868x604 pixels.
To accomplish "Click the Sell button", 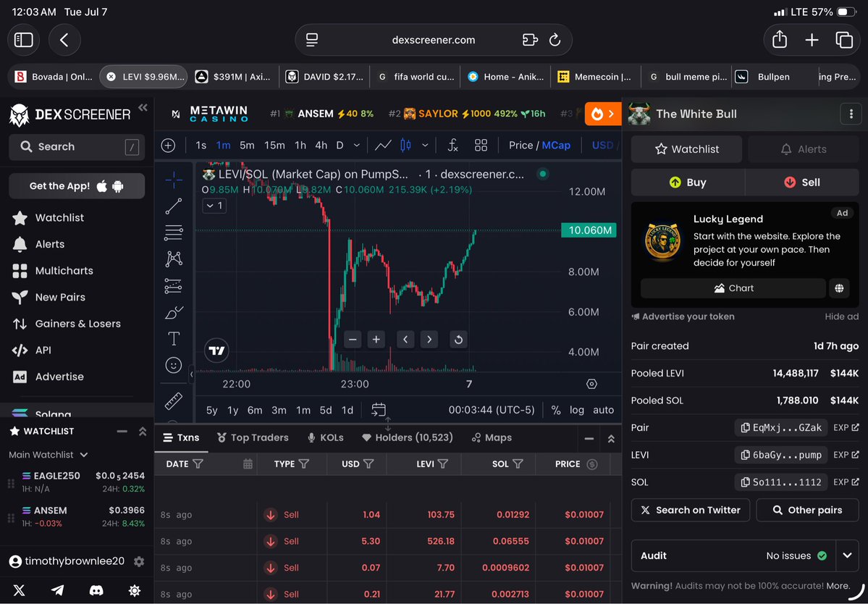I will coord(802,182).
